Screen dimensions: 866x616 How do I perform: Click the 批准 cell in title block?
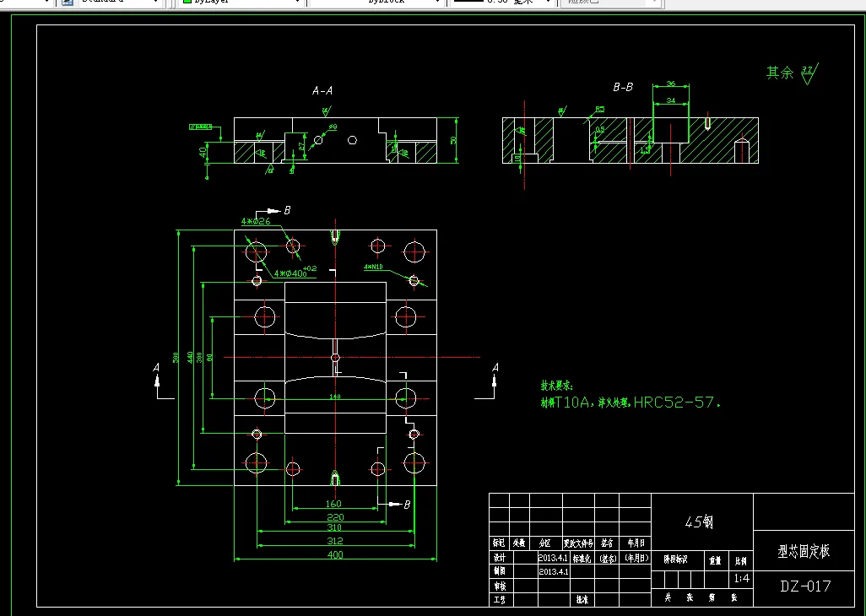[x=582, y=599]
